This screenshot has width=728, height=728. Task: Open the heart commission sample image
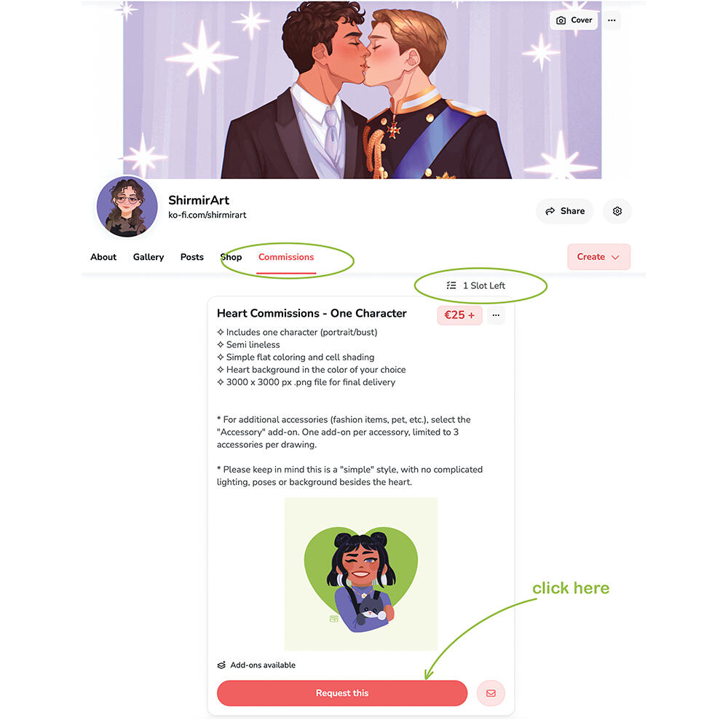[x=361, y=574]
